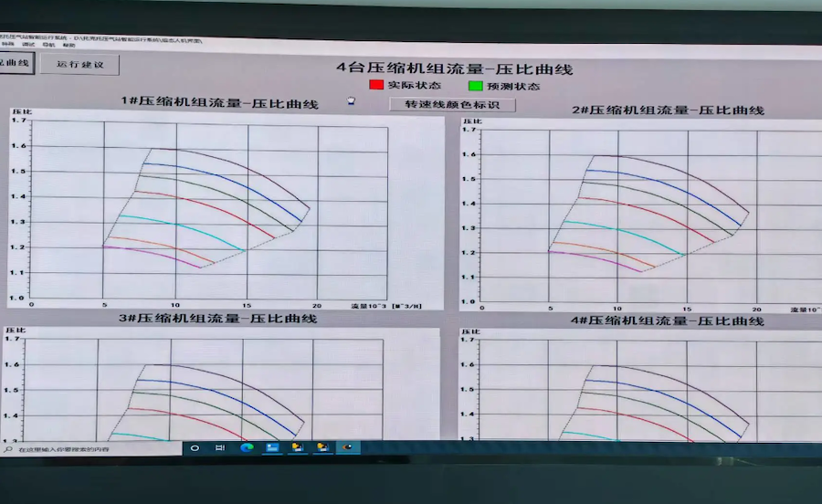This screenshot has width=822, height=504.
Task: Open Cortana circle icon in taskbar
Action: 195,448
